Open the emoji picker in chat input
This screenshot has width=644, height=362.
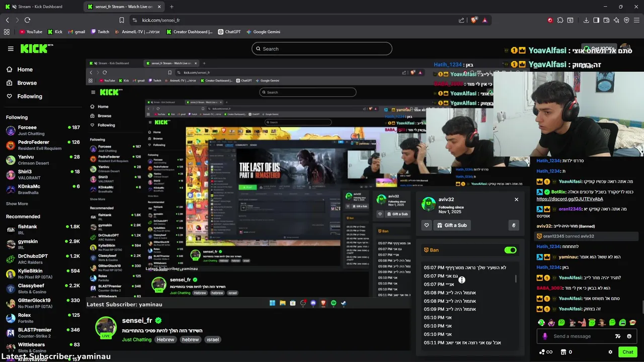click(629, 336)
